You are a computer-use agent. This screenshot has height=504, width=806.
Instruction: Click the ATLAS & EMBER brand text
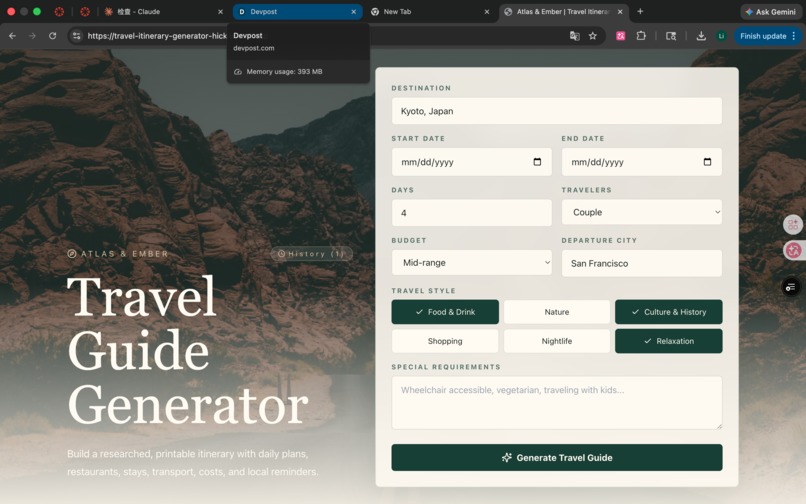point(124,254)
